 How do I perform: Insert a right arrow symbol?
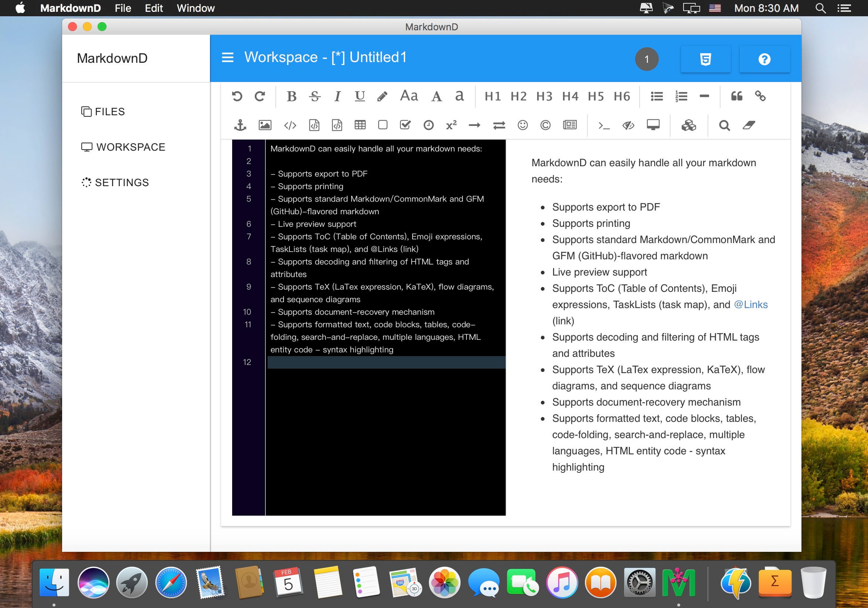point(474,125)
